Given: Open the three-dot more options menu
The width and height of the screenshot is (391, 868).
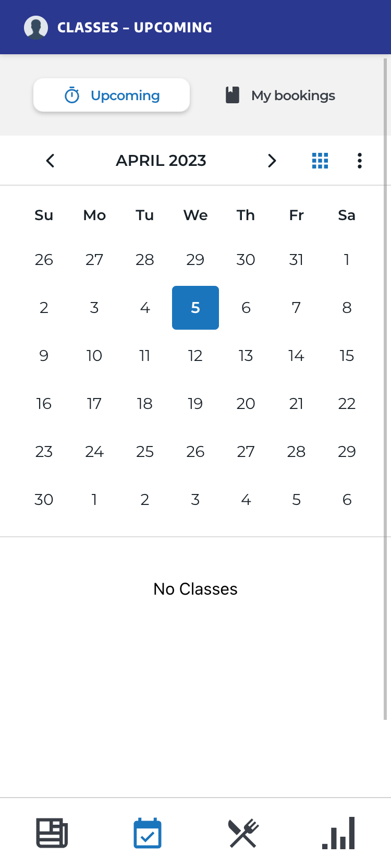Looking at the screenshot, I should (x=360, y=161).
